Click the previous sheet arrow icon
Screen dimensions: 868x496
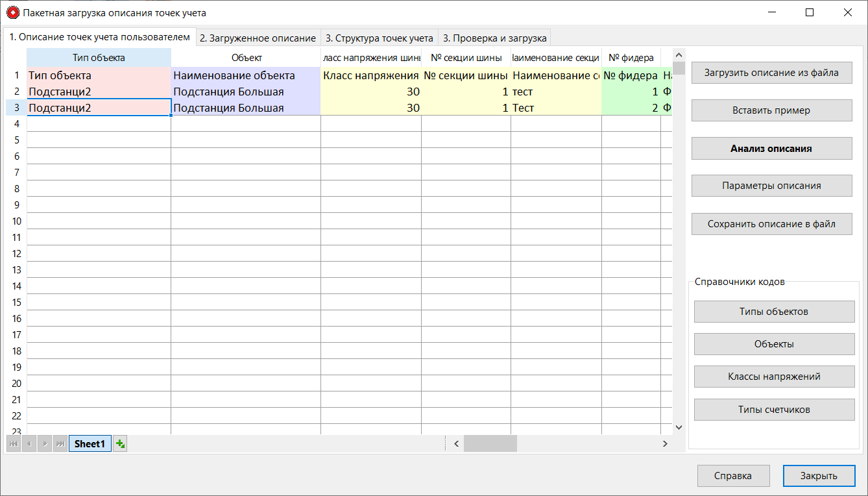pyautogui.click(x=29, y=443)
